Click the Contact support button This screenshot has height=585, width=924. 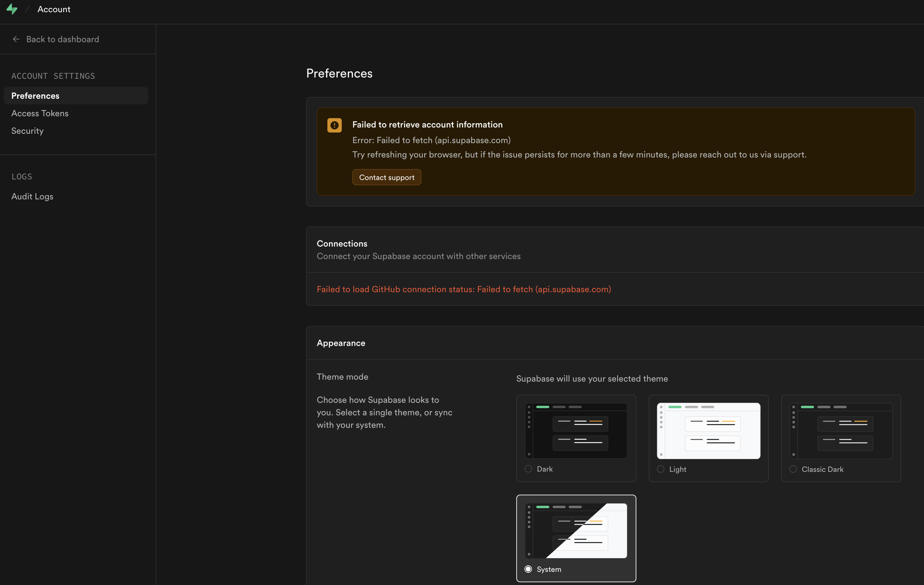(386, 177)
